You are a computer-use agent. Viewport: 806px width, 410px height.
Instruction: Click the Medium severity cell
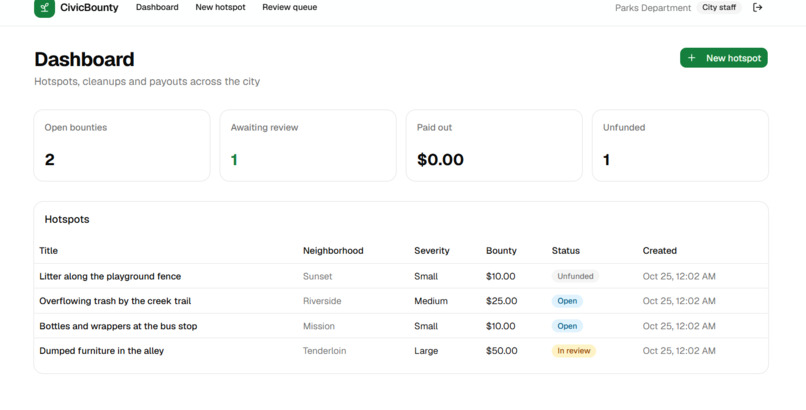pos(431,301)
